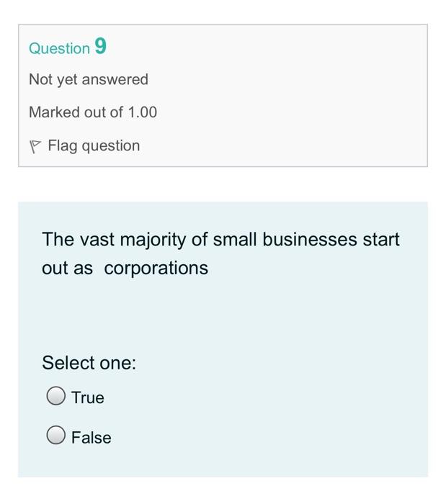This screenshot has width=446, height=504.
Task: Click the 'Marked out of 1.00' text
Action: point(93,112)
